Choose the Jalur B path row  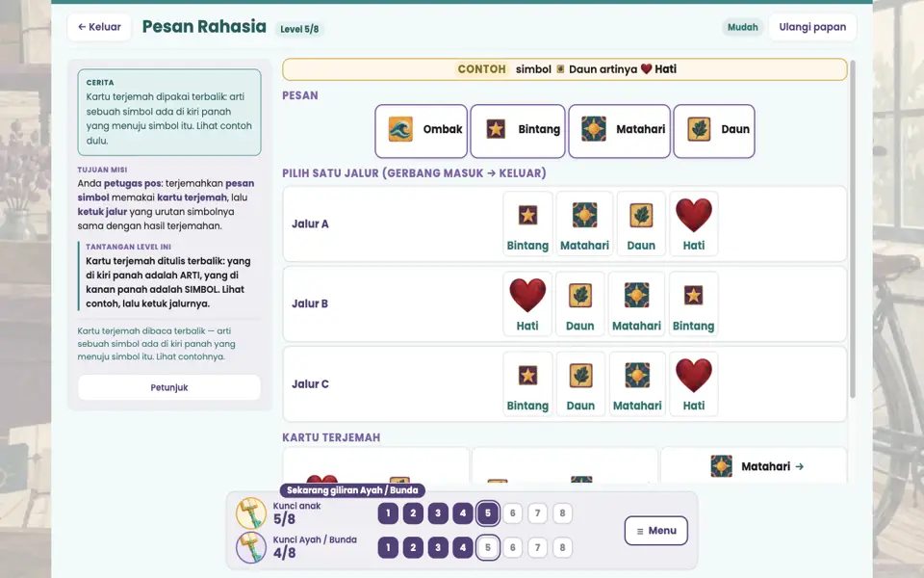point(565,303)
